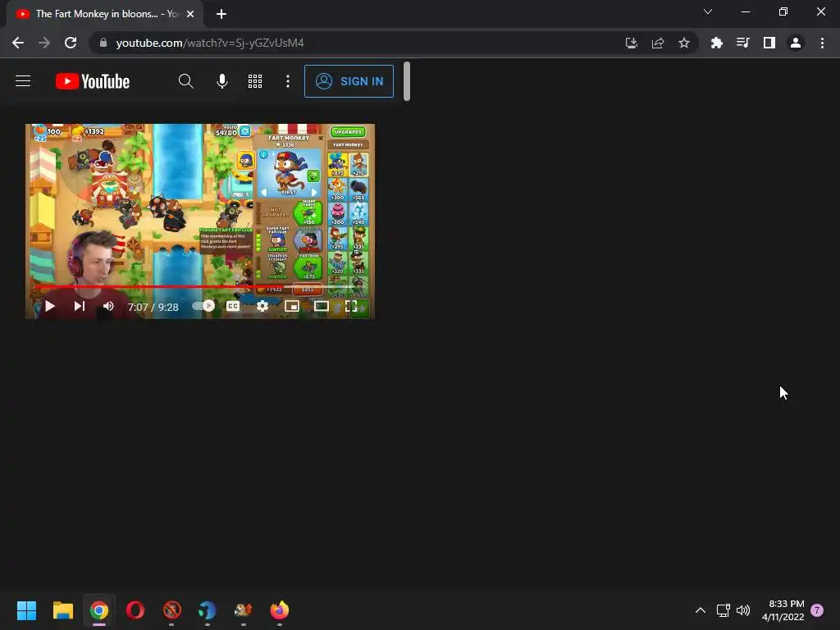Open Firefox from the taskbar
Screen dimensions: 840x630
coord(279,610)
